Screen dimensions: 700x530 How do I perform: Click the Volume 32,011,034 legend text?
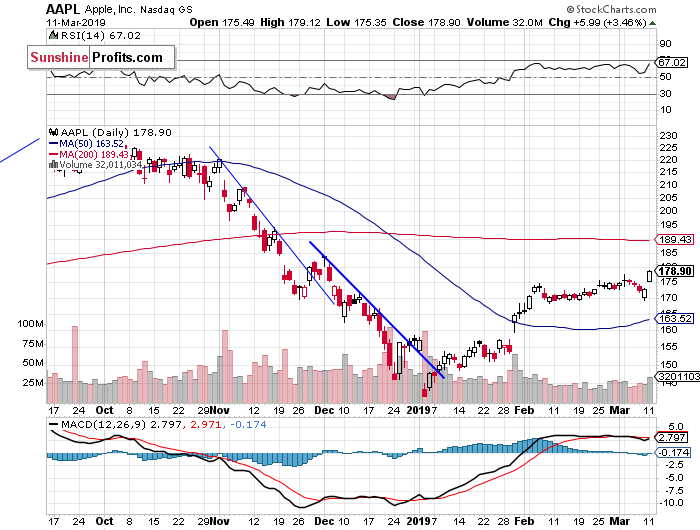(x=101, y=165)
